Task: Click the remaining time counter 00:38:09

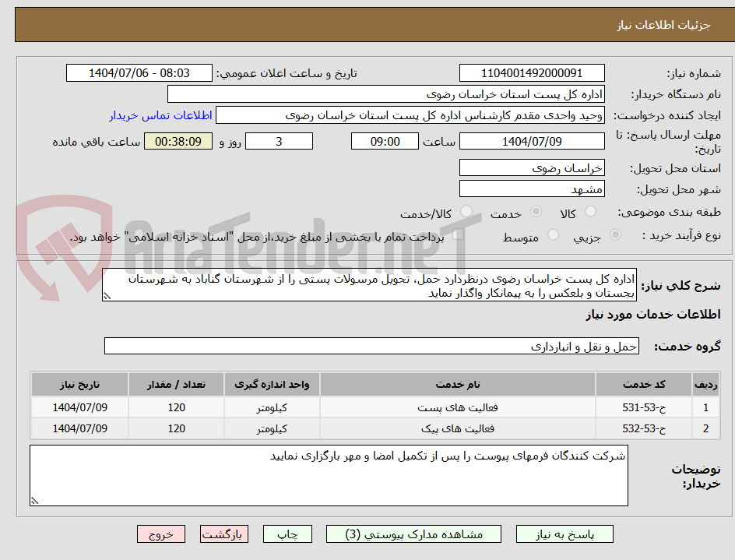Action: click(178, 141)
